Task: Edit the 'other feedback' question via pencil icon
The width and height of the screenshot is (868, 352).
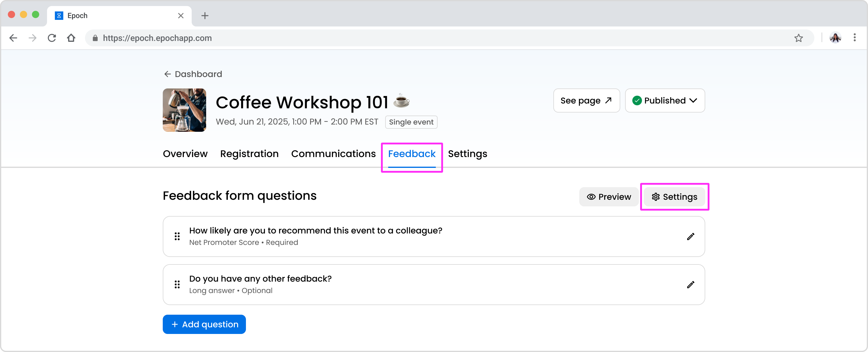Action: [690, 285]
